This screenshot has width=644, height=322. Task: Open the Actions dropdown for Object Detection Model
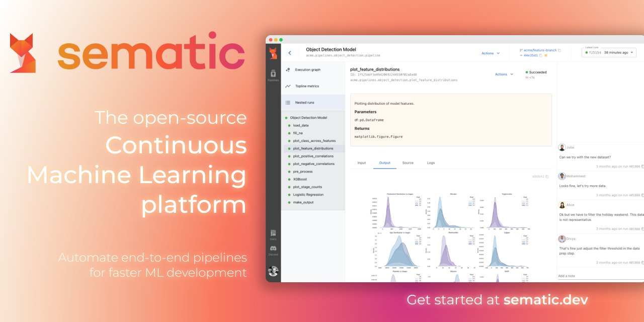pos(491,53)
